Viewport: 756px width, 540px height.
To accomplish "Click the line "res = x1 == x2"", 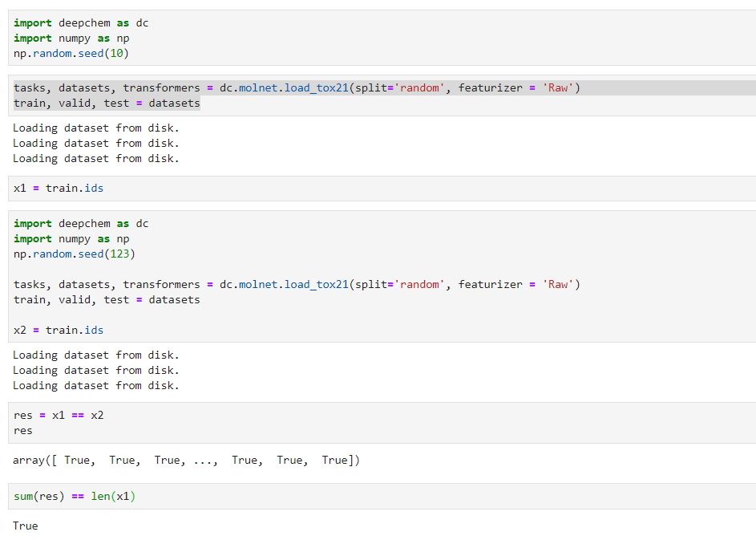I will pos(59,416).
